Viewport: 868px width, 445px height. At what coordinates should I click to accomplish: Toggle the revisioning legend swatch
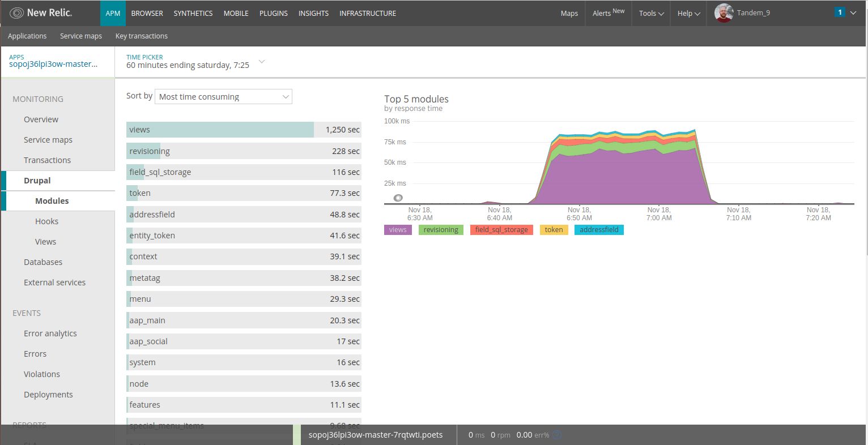(441, 230)
